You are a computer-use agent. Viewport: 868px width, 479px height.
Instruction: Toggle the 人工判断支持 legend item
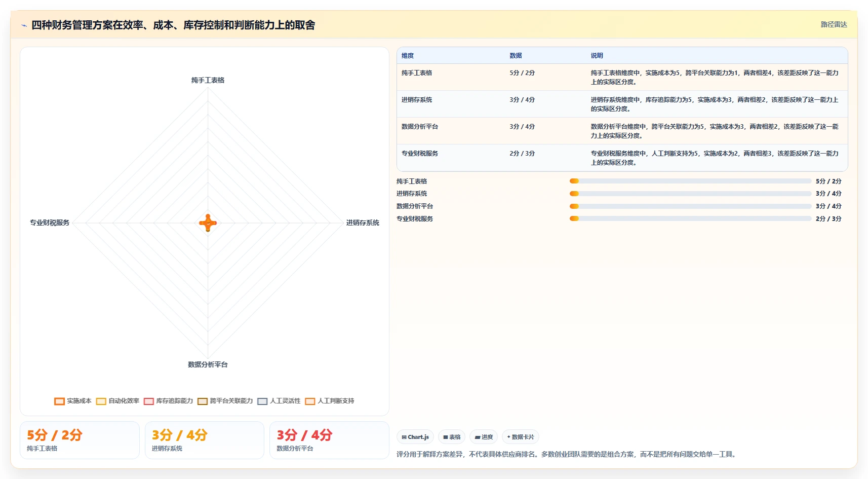click(330, 401)
